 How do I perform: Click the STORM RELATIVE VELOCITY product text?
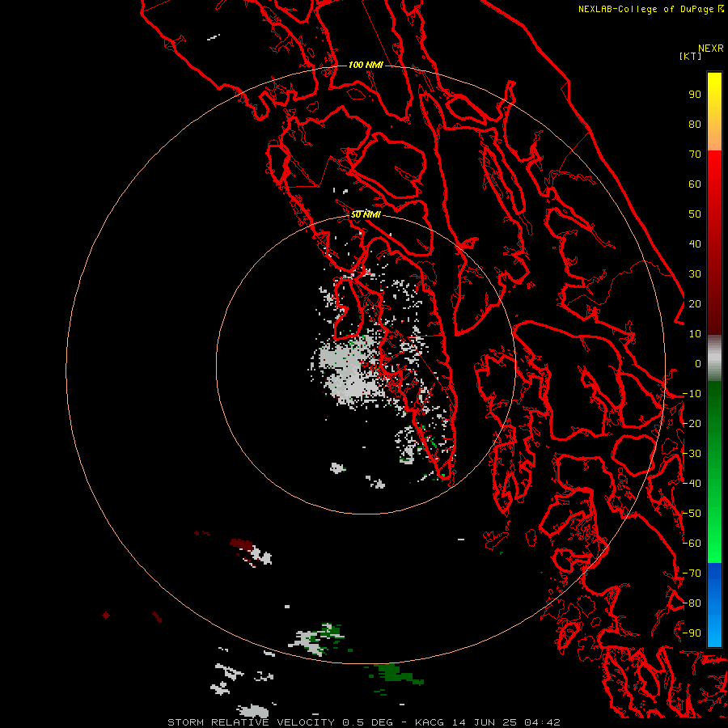pos(251,722)
